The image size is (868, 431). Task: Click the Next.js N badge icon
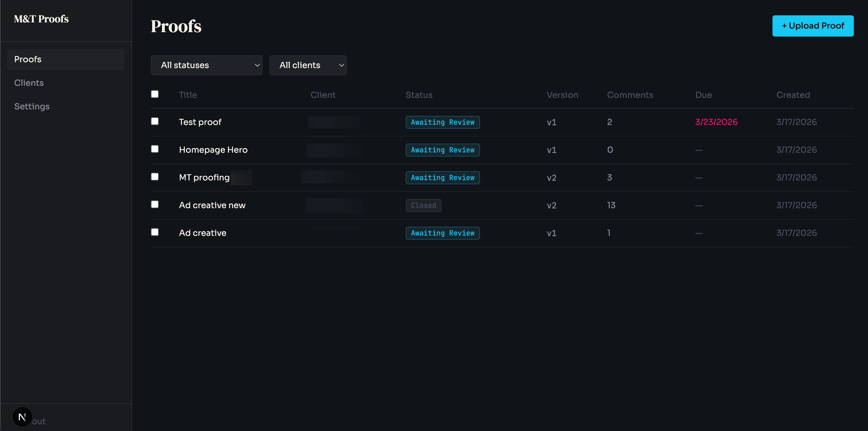(x=22, y=417)
